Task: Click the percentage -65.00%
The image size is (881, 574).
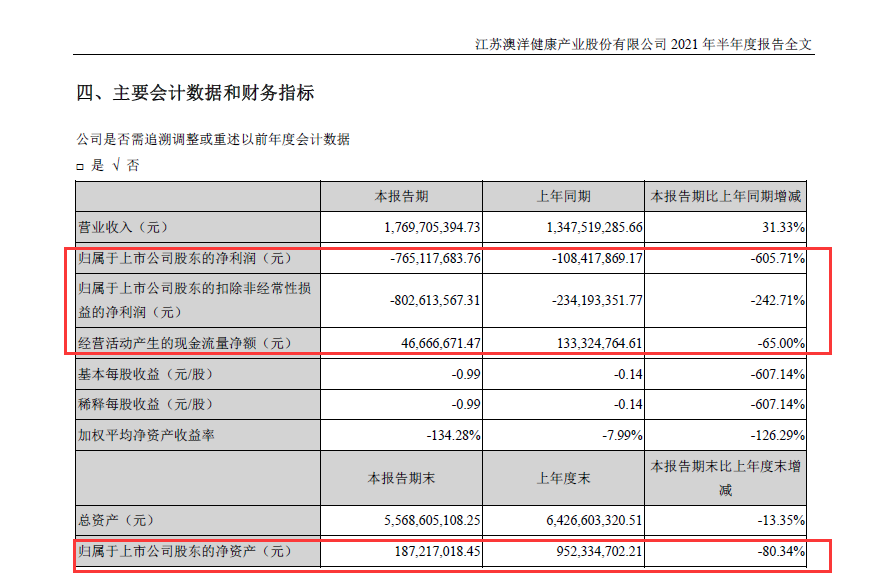Action: point(780,343)
